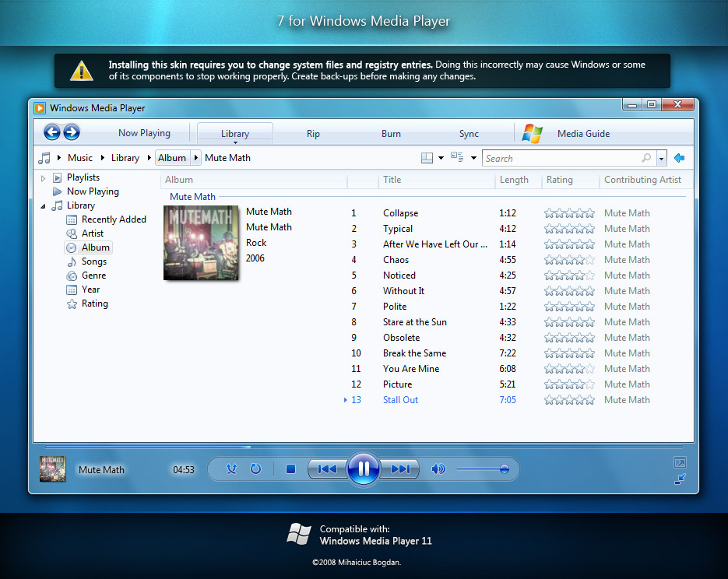This screenshot has height=579, width=728.
Task: Toggle repeat mode on
Action: click(x=255, y=468)
